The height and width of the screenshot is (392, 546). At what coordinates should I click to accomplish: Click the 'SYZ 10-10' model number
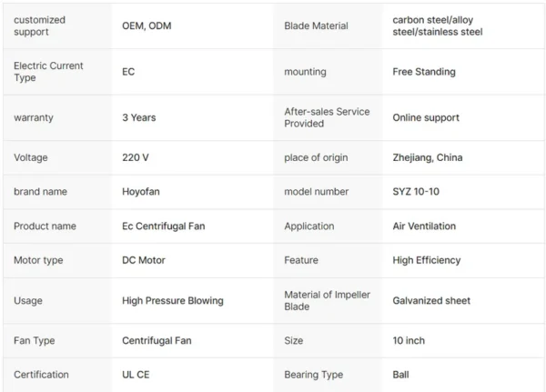[x=416, y=192]
